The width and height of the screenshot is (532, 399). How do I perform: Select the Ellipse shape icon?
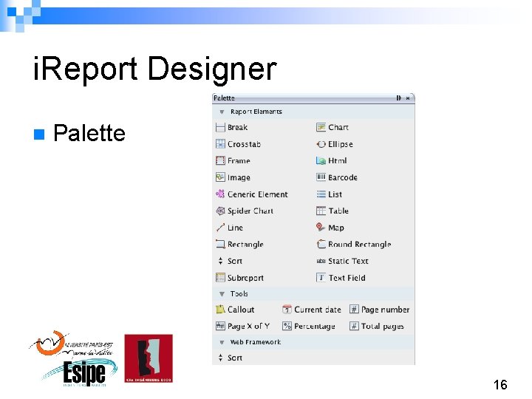point(321,144)
